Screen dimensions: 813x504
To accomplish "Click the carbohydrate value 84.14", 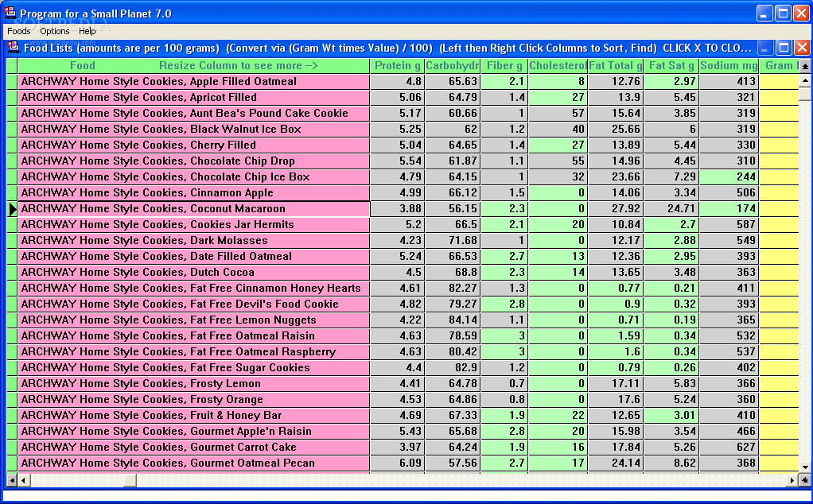I will coord(452,320).
